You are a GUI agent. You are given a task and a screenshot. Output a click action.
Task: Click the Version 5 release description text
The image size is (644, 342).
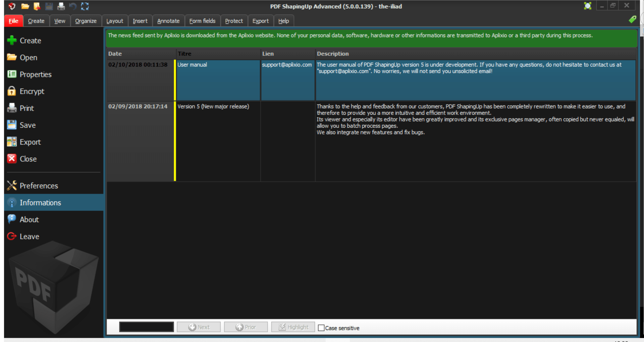tap(475, 119)
